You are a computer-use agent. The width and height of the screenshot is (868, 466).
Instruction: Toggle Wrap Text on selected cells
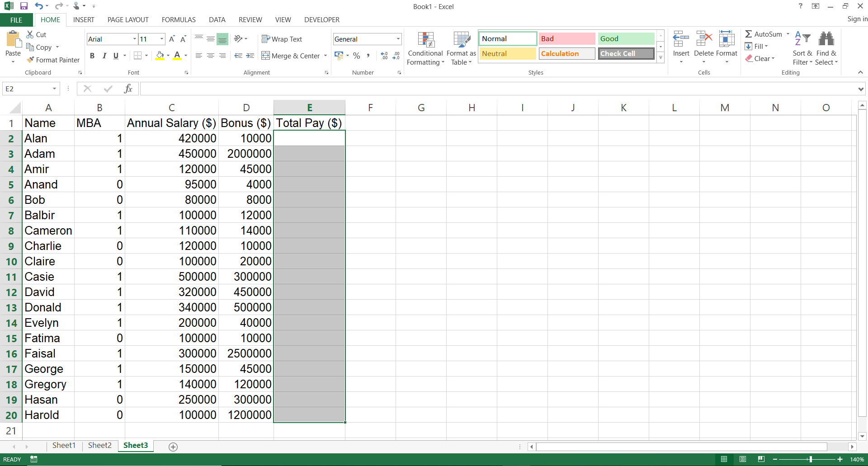pos(282,39)
